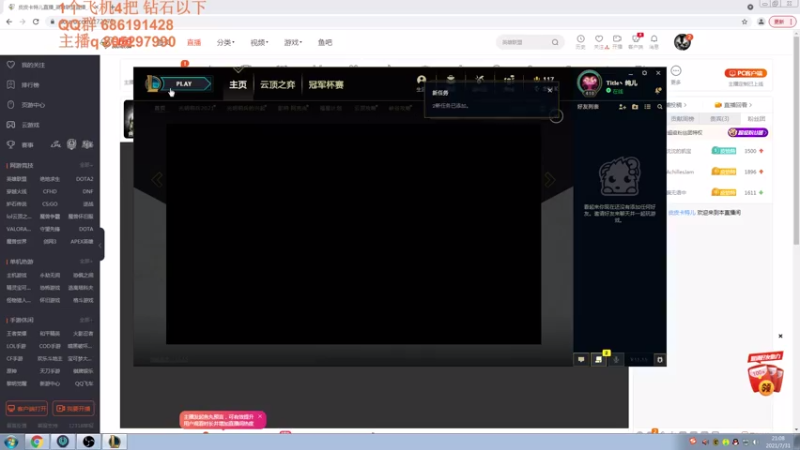
Task: Open the 直播 nav item in Douyu header
Action: tap(194, 42)
